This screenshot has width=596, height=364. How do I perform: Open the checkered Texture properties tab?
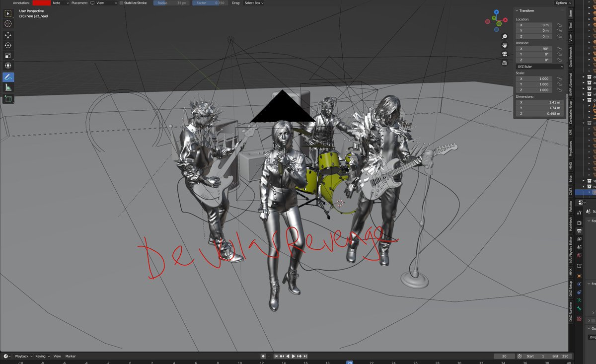coord(579,318)
